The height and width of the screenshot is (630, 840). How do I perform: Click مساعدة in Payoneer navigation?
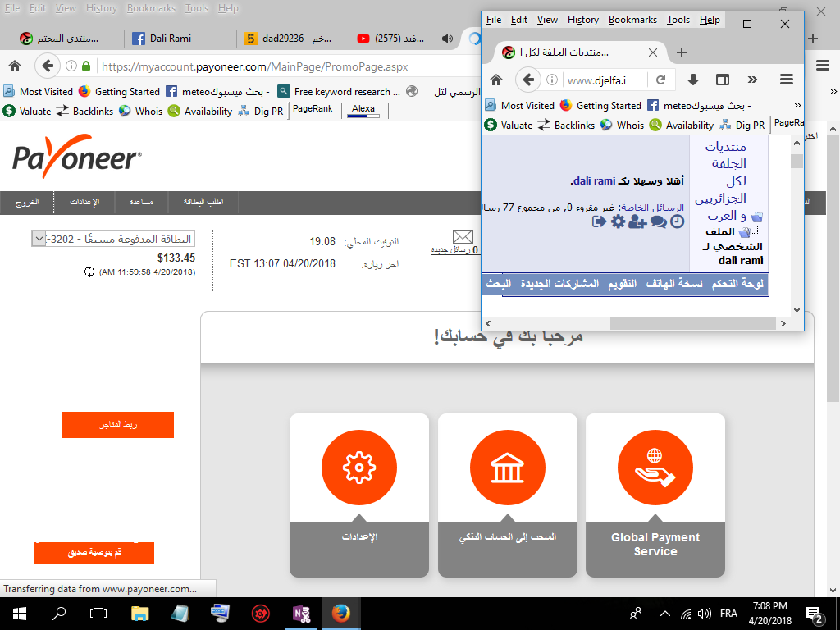point(141,202)
